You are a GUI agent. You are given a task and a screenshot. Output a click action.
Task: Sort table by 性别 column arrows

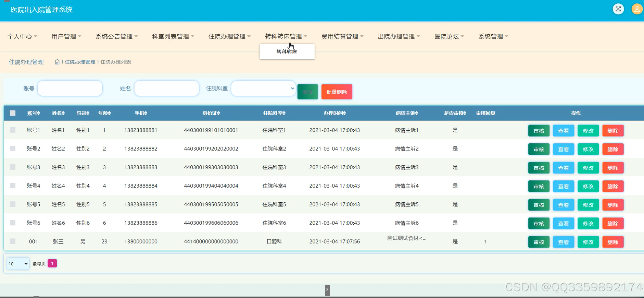(88, 113)
